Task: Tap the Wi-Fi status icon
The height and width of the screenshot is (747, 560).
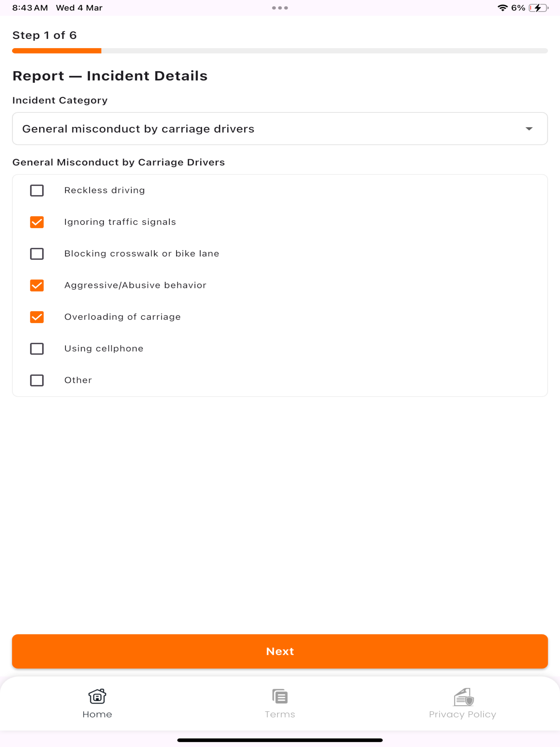Action: pos(502,8)
